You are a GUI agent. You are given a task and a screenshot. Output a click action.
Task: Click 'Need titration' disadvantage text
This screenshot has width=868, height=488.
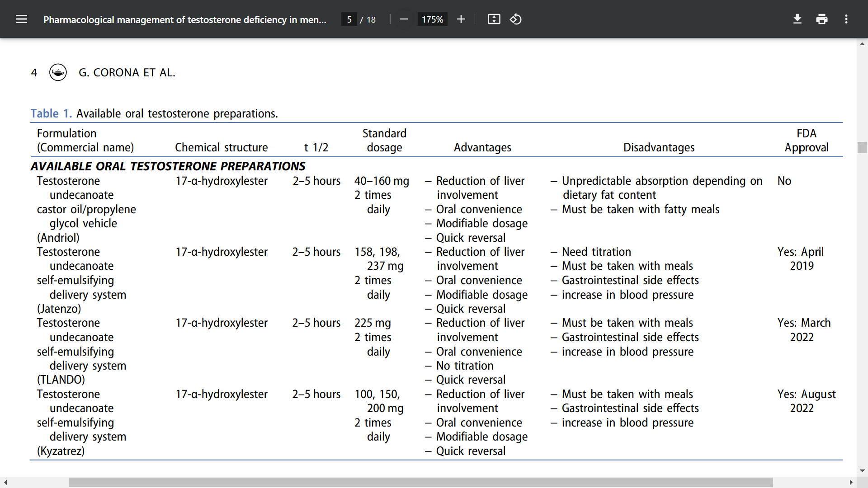click(x=596, y=252)
